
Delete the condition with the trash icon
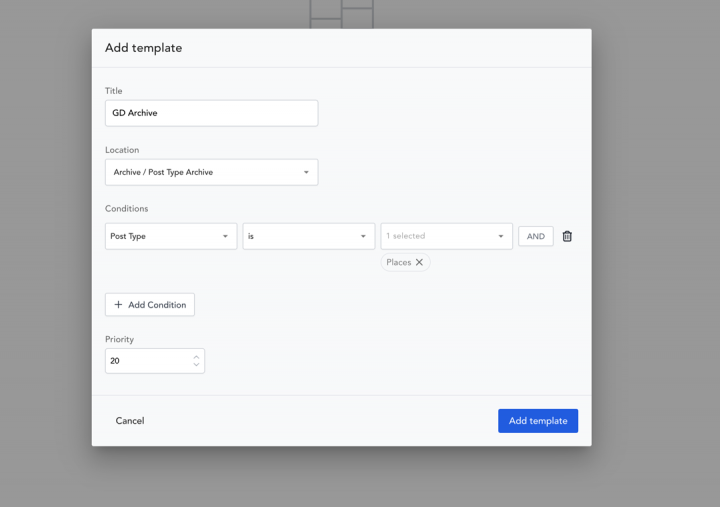pos(567,237)
